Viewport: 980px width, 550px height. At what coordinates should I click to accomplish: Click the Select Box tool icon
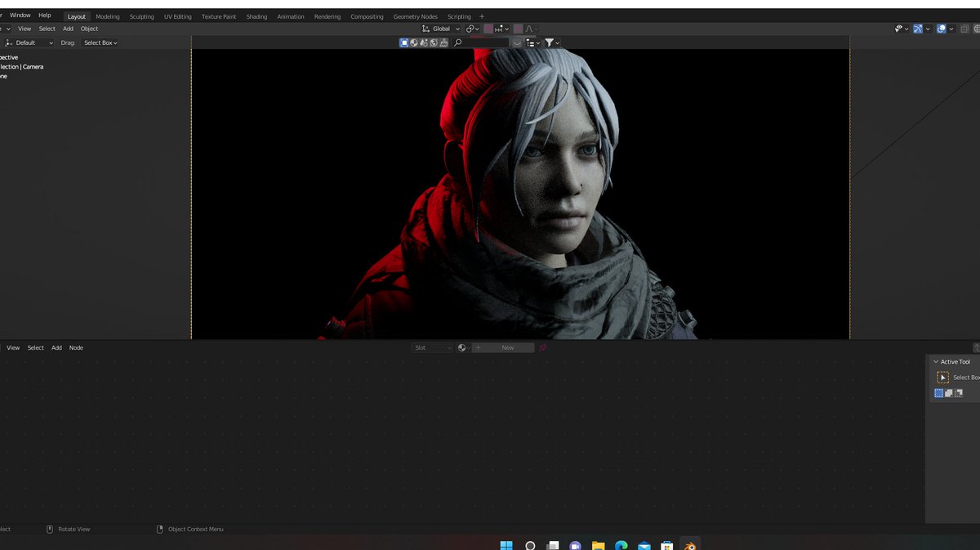pos(943,378)
